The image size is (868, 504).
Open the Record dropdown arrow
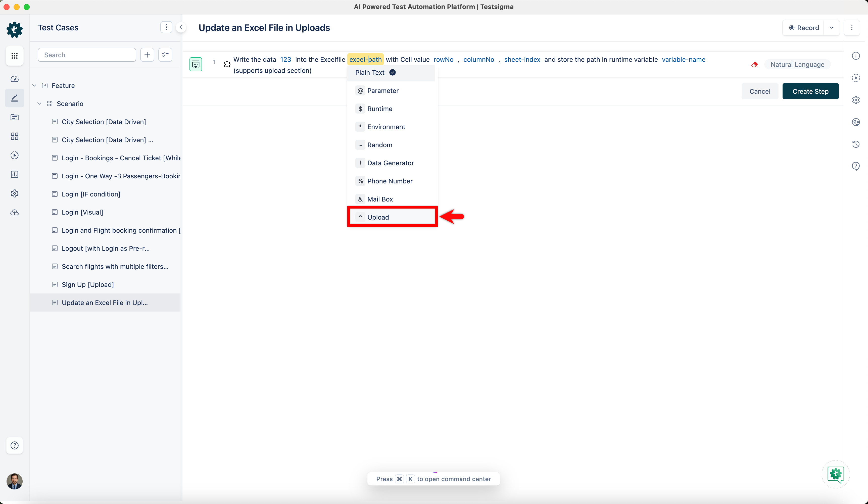832,28
